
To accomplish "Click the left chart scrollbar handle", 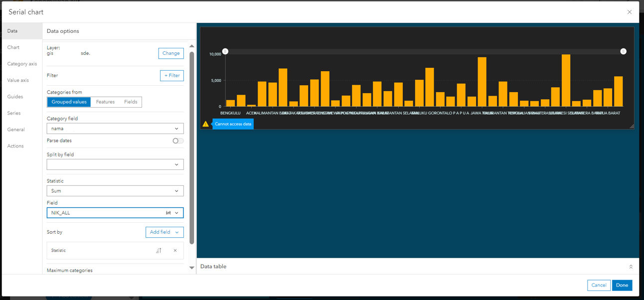I will (225, 51).
